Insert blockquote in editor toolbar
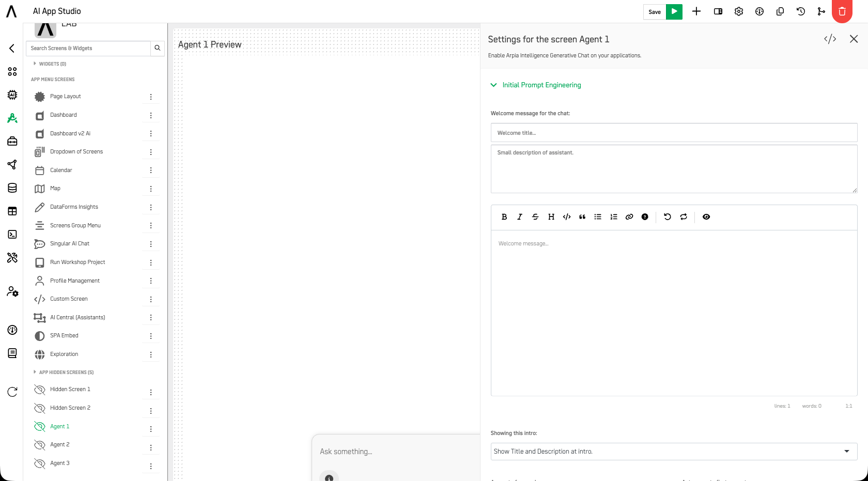 pos(582,217)
